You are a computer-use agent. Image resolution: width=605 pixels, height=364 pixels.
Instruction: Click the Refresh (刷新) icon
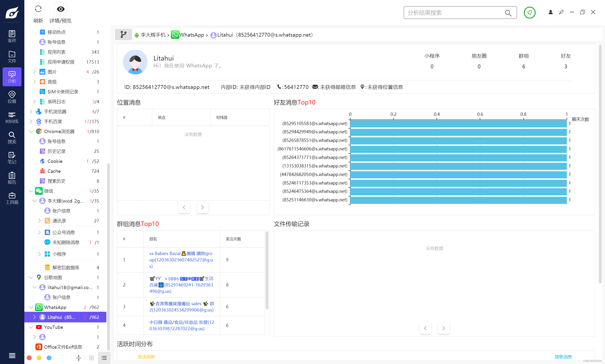(38, 9)
